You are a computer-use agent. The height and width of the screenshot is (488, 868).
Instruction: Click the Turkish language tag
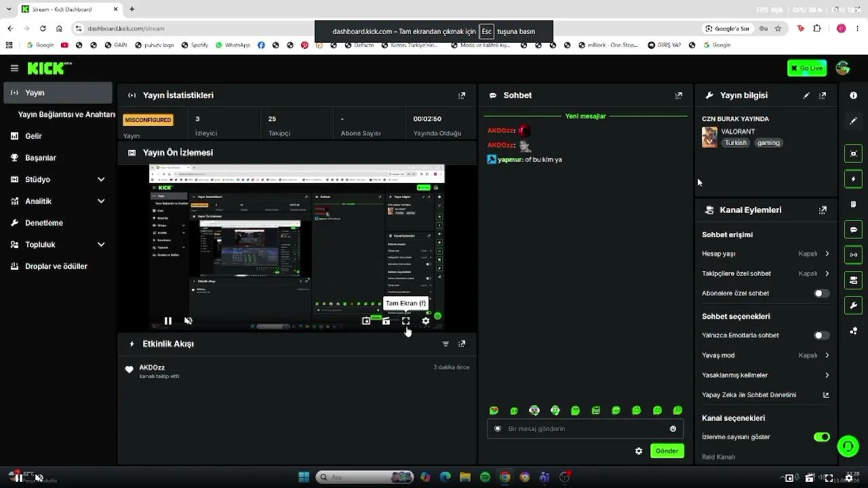[x=735, y=143]
